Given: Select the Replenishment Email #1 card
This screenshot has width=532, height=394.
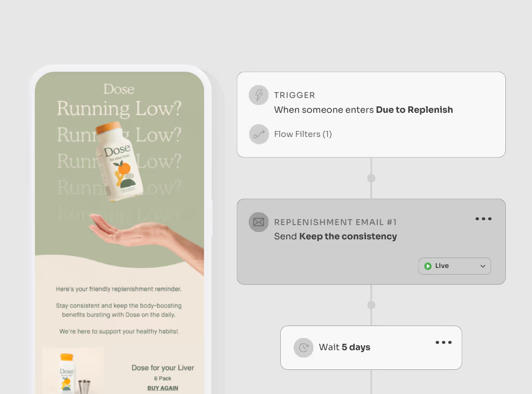Looking at the screenshot, I should pyautogui.click(x=371, y=242).
